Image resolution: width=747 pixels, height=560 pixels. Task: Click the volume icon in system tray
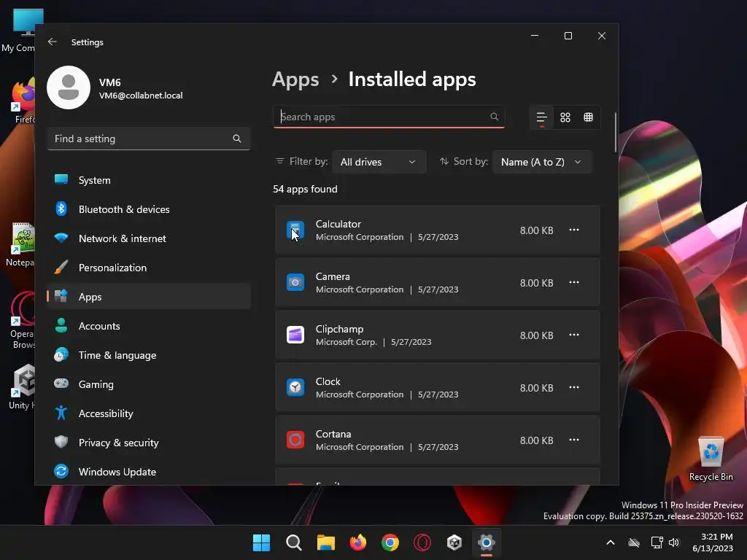click(x=674, y=542)
